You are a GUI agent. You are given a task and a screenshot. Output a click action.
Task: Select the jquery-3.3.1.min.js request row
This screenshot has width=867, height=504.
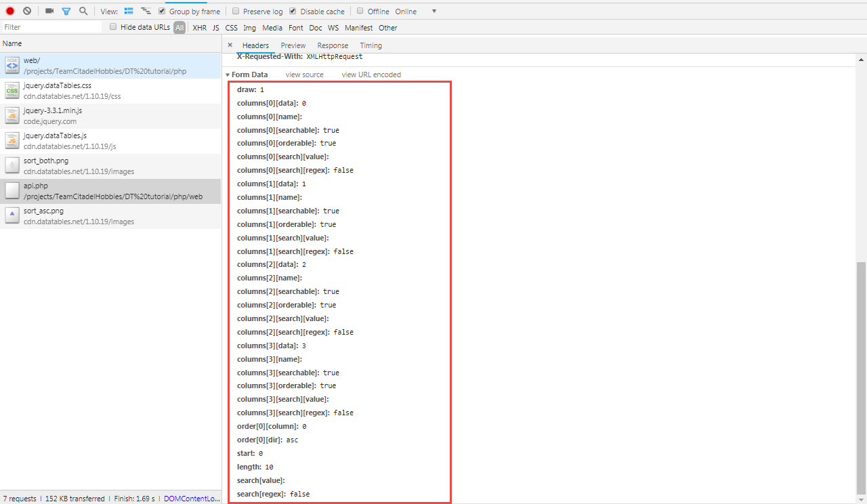110,116
